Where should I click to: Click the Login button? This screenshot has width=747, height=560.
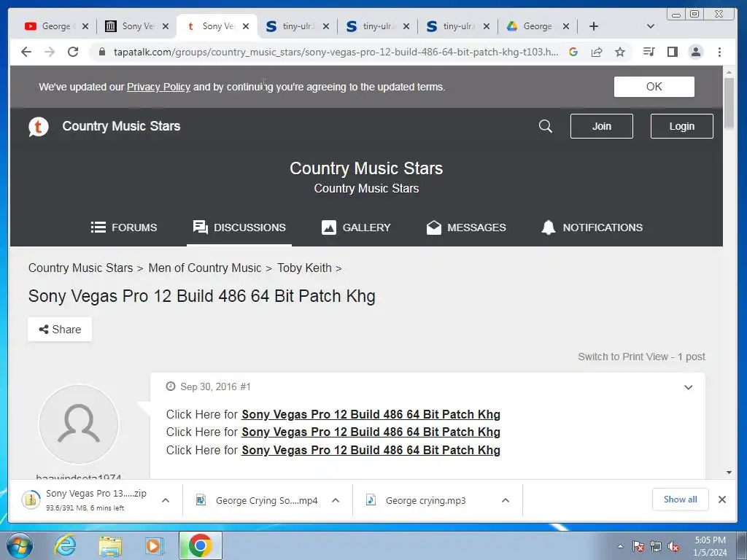[682, 126]
